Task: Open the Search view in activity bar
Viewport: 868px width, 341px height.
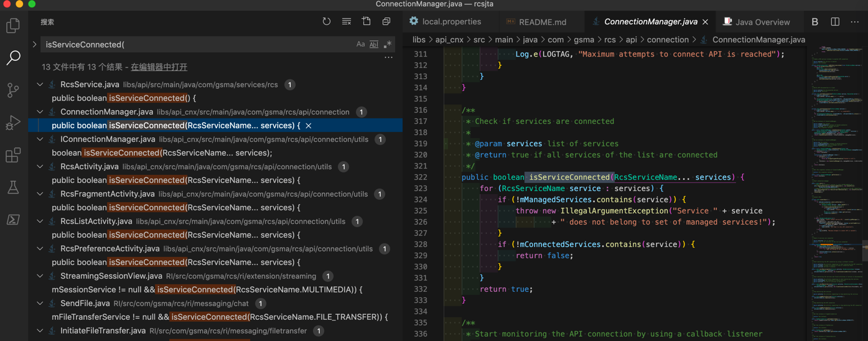Action: tap(13, 58)
